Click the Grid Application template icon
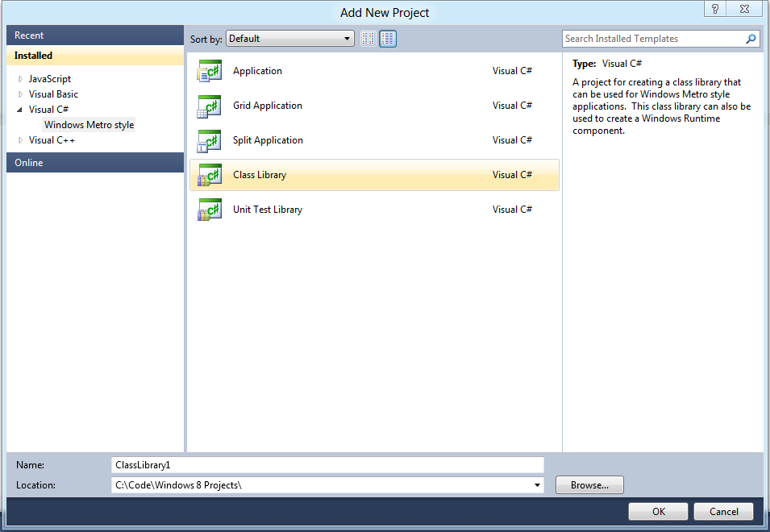770x532 pixels. click(209, 106)
